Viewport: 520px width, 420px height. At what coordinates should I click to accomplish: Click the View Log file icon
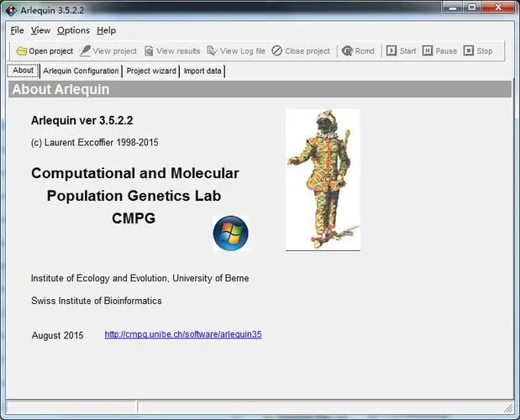coord(212,51)
